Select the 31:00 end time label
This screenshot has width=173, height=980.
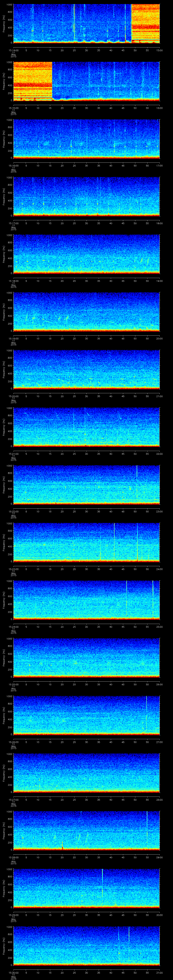(159, 972)
